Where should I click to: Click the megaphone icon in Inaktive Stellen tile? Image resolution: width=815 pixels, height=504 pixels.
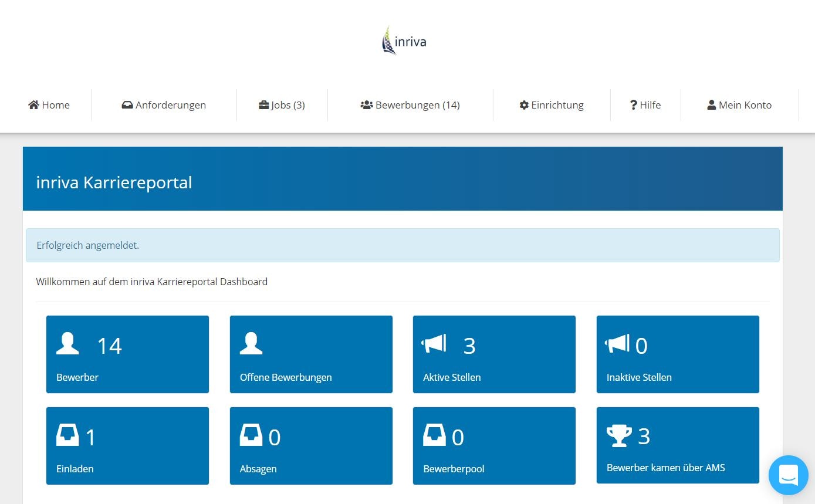pos(617,344)
